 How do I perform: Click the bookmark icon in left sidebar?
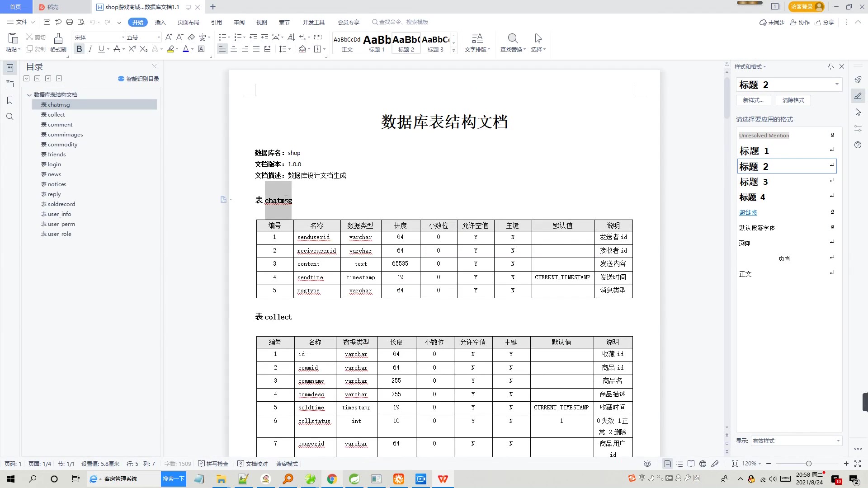tap(9, 100)
